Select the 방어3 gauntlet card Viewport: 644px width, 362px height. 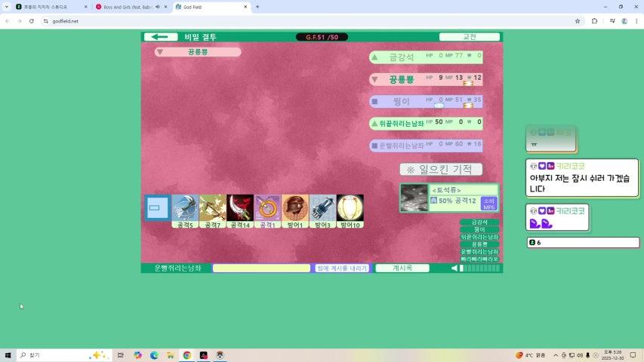tap(322, 209)
